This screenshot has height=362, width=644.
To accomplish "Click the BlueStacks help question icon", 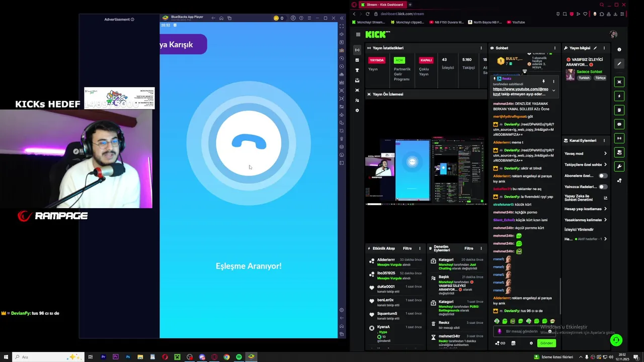I will coord(301,18).
